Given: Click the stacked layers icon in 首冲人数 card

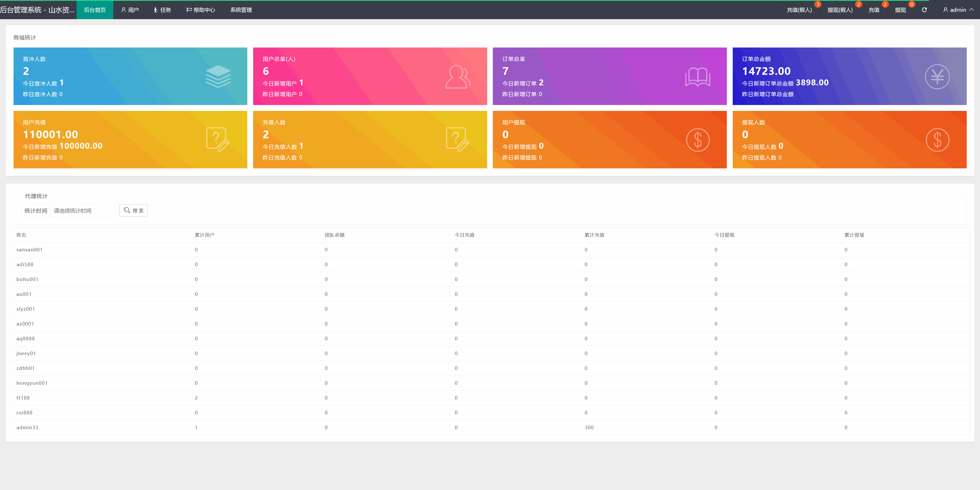Looking at the screenshot, I should [x=218, y=77].
